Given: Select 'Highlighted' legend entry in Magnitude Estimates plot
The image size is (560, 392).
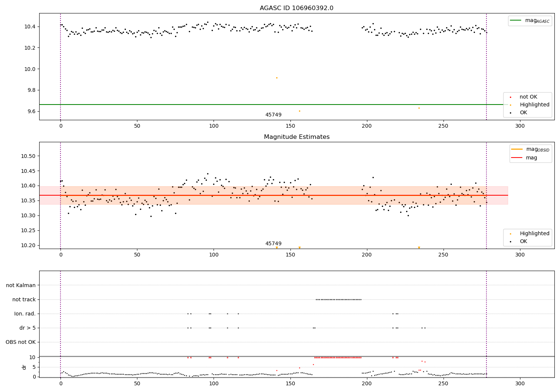Looking at the screenshot, I should click(535, 234).
